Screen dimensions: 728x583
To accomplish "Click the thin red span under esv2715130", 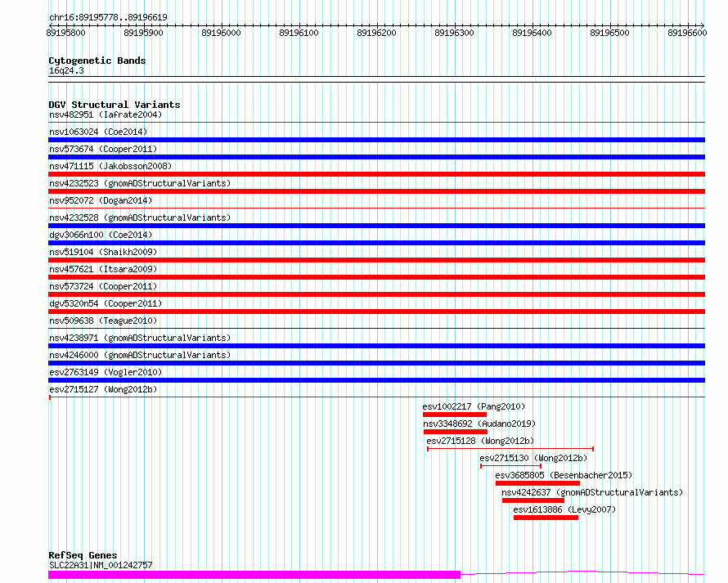I will (510, 466).
